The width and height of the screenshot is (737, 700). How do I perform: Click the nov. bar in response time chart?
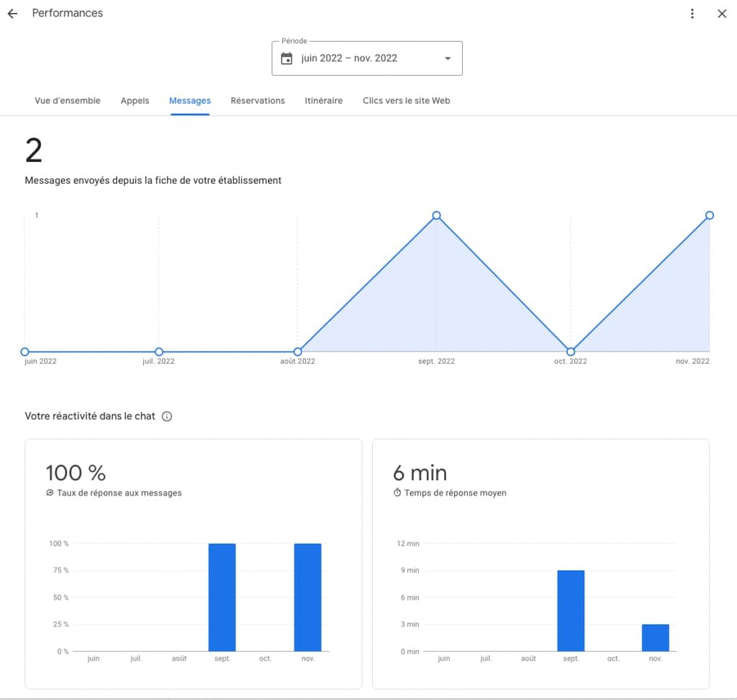655,638
